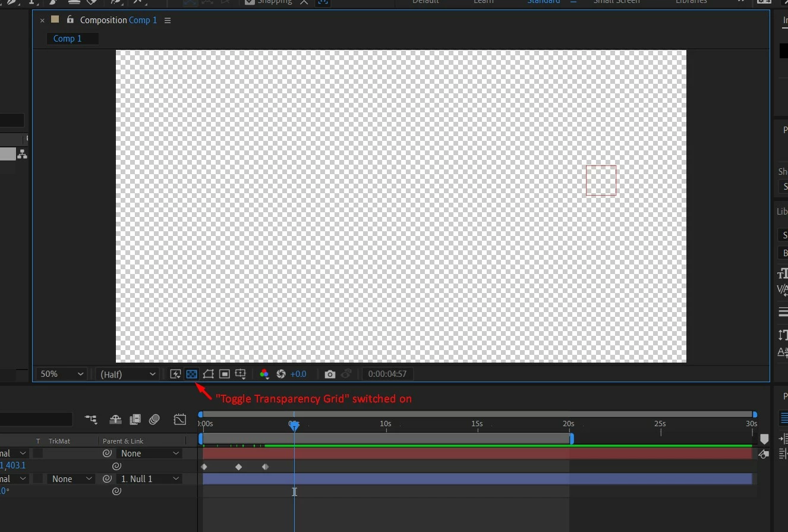Toggle the Motion Blur switch in timeline
The image size is (788, 532).
click(x=155, y=420)
